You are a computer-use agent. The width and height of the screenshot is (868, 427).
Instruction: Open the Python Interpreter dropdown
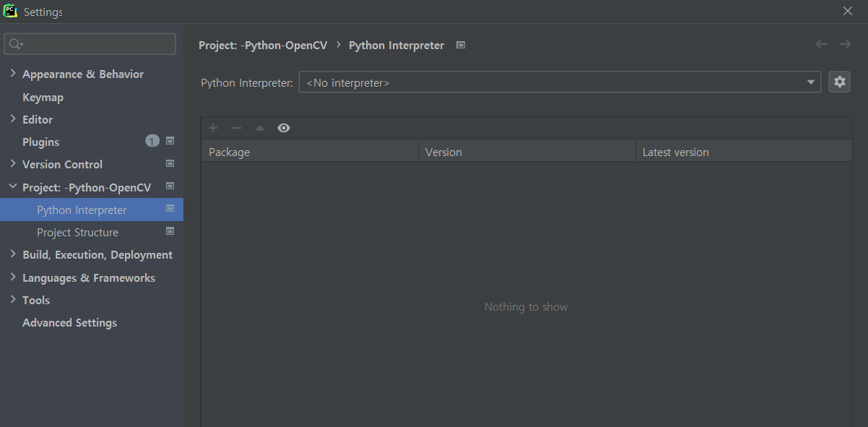pyautogui.click(x=560, y=82)
